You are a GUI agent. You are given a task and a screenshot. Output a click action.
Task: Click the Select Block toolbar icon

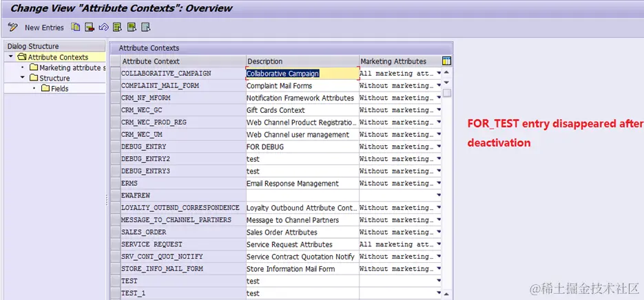(x=132, y=27)
